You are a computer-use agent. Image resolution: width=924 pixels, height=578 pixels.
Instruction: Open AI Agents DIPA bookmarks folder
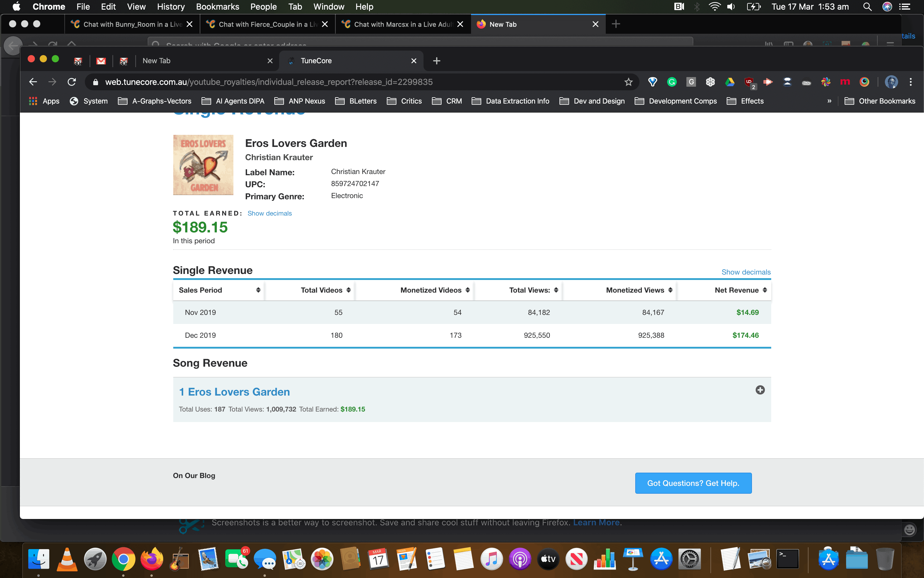[x=233, y=101]
